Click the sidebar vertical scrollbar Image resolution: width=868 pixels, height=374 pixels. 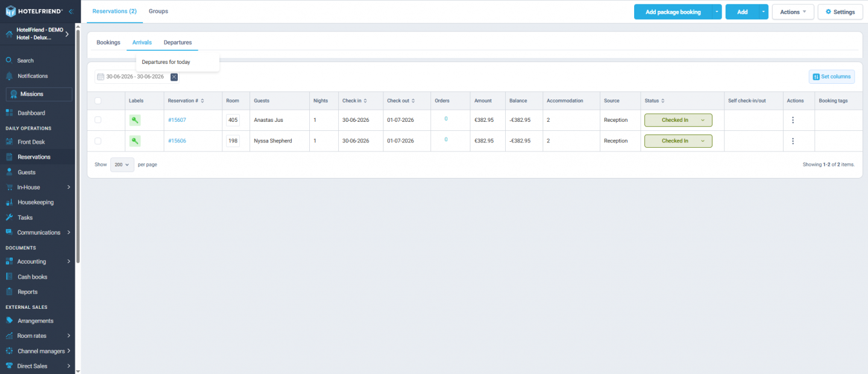click(x=78, y=145)
